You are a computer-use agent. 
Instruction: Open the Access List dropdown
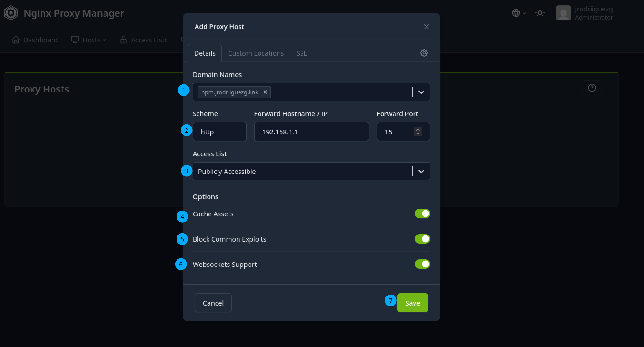[x=312, y=171]
